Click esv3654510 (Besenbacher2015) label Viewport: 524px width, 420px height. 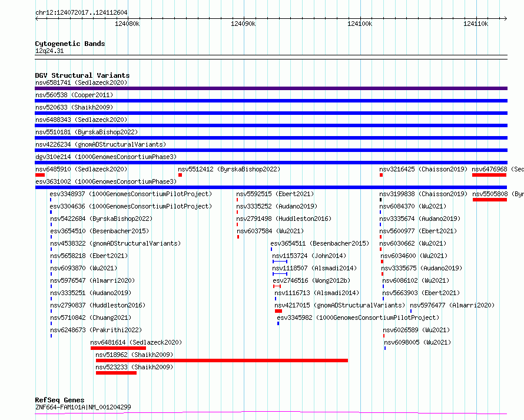point(100,231)
